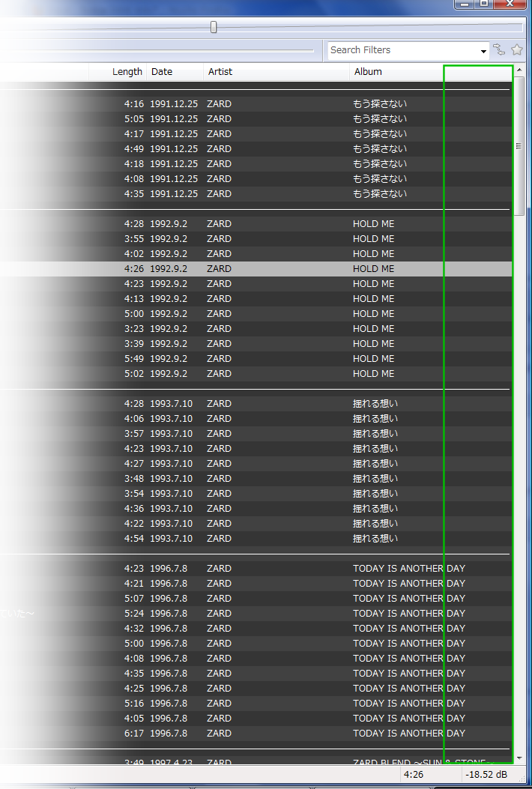Select the 4:08 track of もう探さない
The image size is (532, 789).
click(x=256, y=178)
